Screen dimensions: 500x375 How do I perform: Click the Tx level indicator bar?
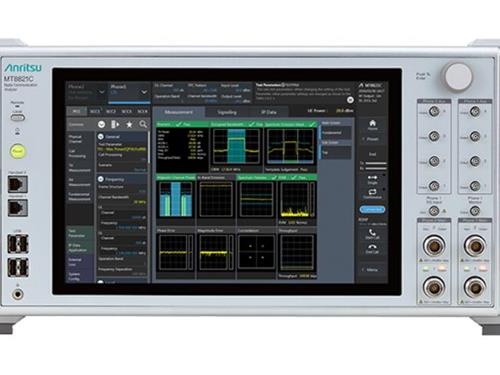pos(376,163)
